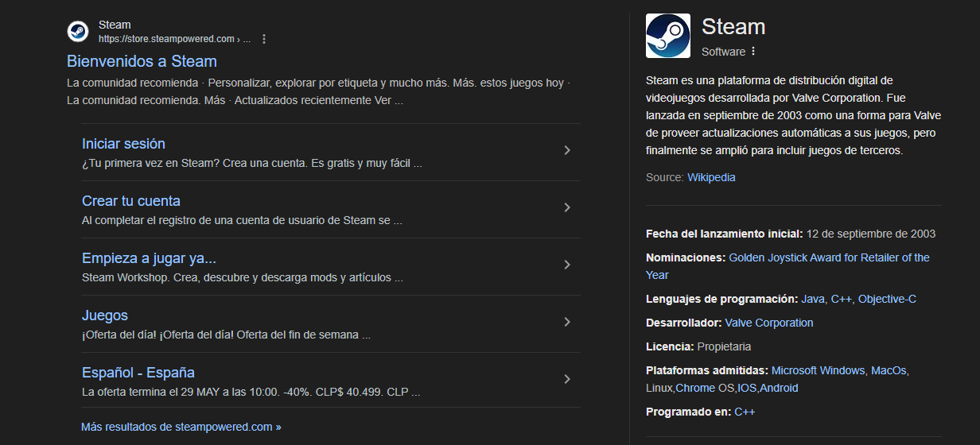The height and width of the screenshot is (445, 980).
Task: Click the ¡Oferta del día! snippet text
Action: (226, 335)
